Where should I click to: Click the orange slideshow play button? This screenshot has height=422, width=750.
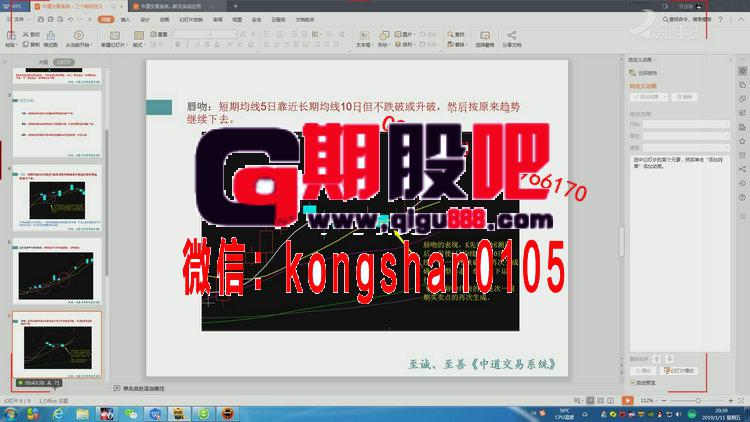(628, 400)
